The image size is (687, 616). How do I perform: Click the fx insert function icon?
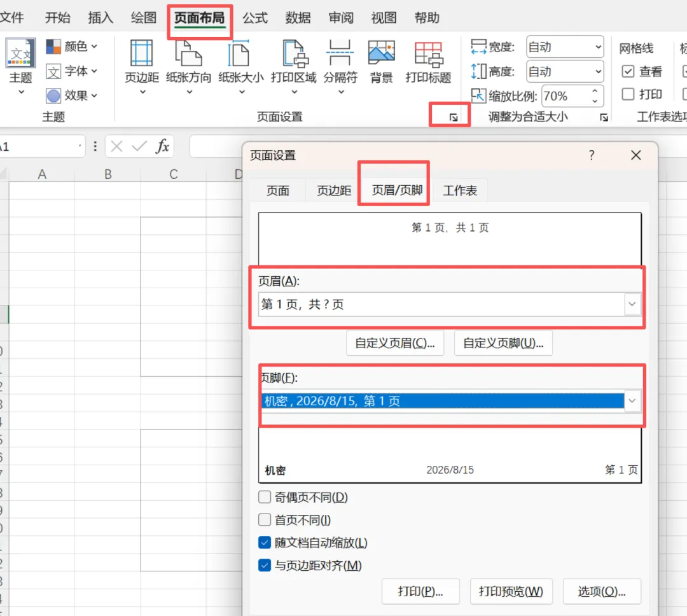point(162,146)
